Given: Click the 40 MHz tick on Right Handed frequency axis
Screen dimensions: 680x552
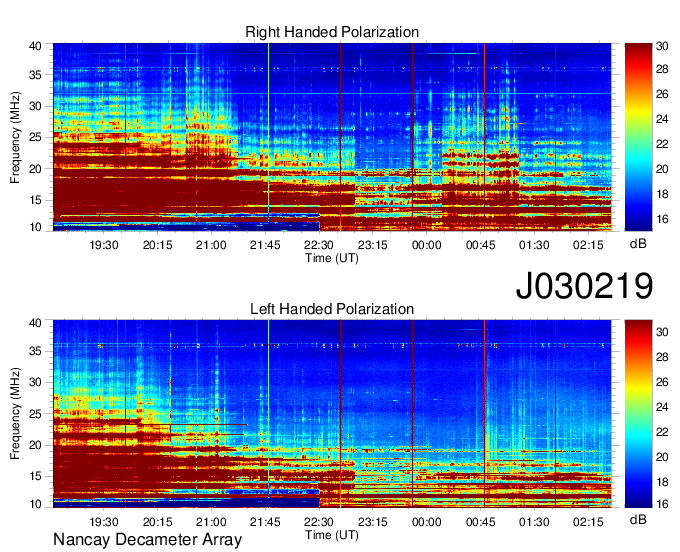Looking at the screenshot, I should pos(35,46).
